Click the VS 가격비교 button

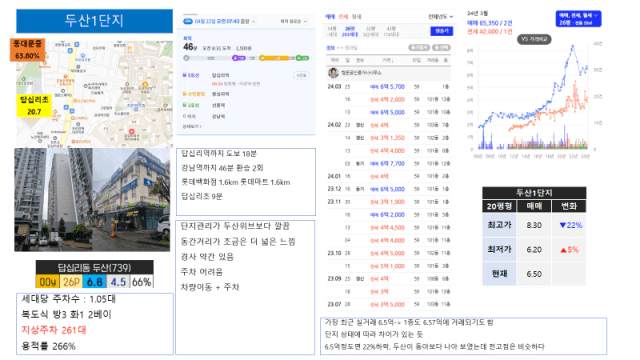pos(534,39)
